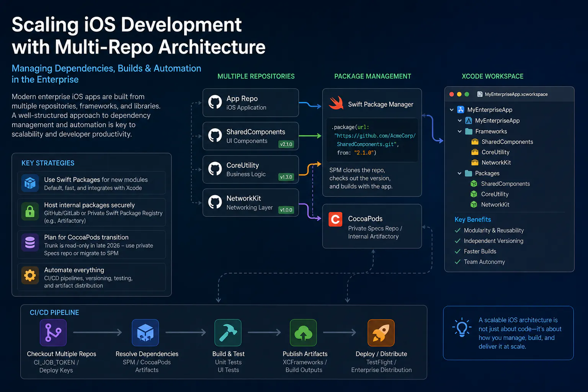Click the hammer icon above Build & Test
588x392 pixels.
pos(228,333)
